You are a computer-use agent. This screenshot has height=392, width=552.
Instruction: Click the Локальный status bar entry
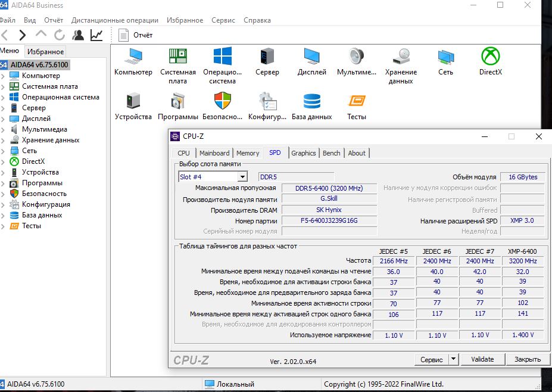click(x=229, y=384)
